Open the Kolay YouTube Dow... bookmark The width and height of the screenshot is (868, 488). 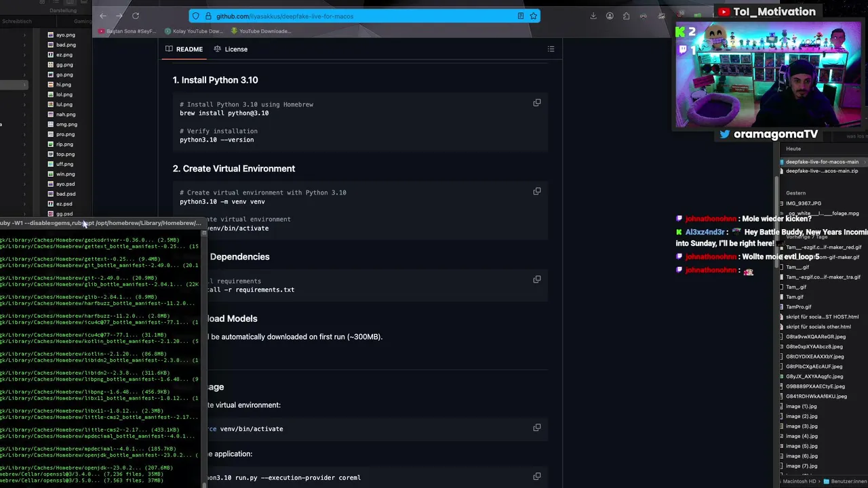click(194, 31)
